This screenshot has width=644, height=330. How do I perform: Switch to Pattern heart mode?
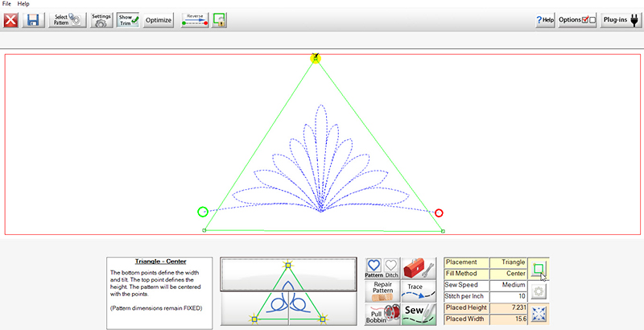[x=374, y=268]
